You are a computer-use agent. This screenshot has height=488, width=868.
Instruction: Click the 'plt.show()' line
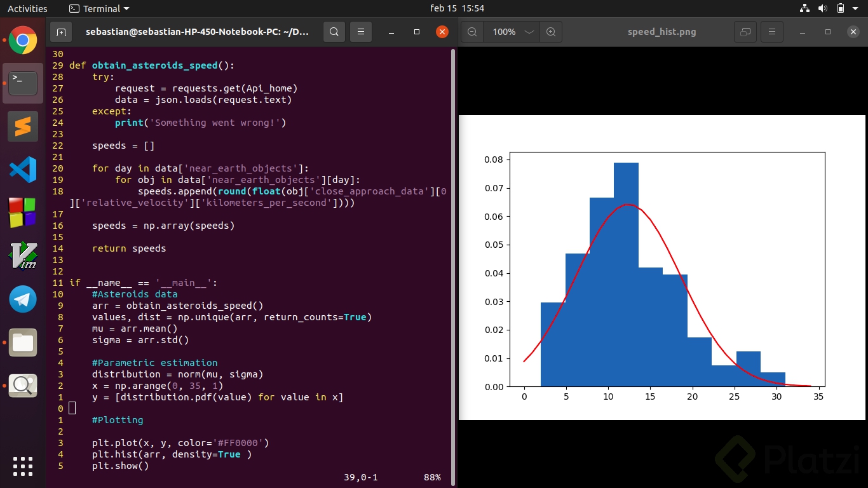pyautogui.click(x=121, y=466)
